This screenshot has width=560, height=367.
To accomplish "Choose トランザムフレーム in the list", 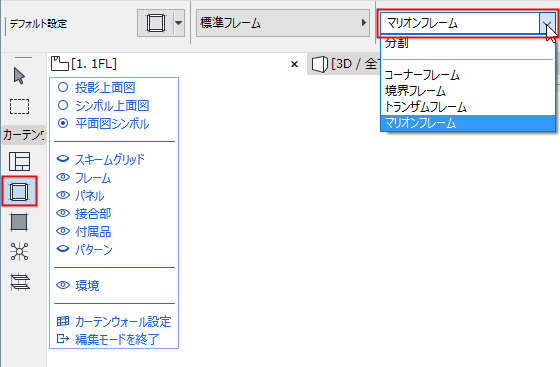I will 468,107.
